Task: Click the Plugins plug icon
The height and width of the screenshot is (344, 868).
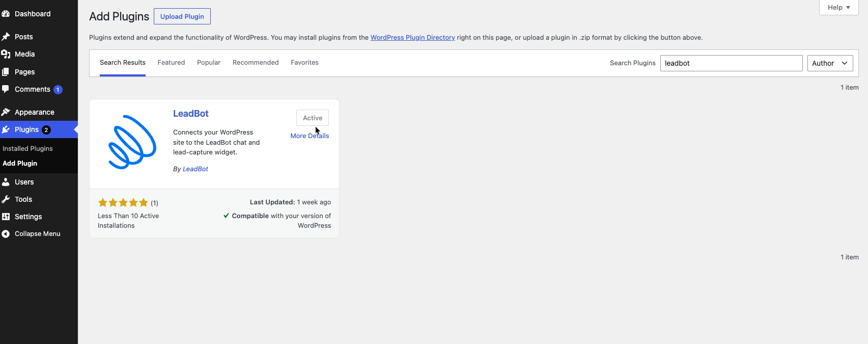Action: tap(6, 129)
